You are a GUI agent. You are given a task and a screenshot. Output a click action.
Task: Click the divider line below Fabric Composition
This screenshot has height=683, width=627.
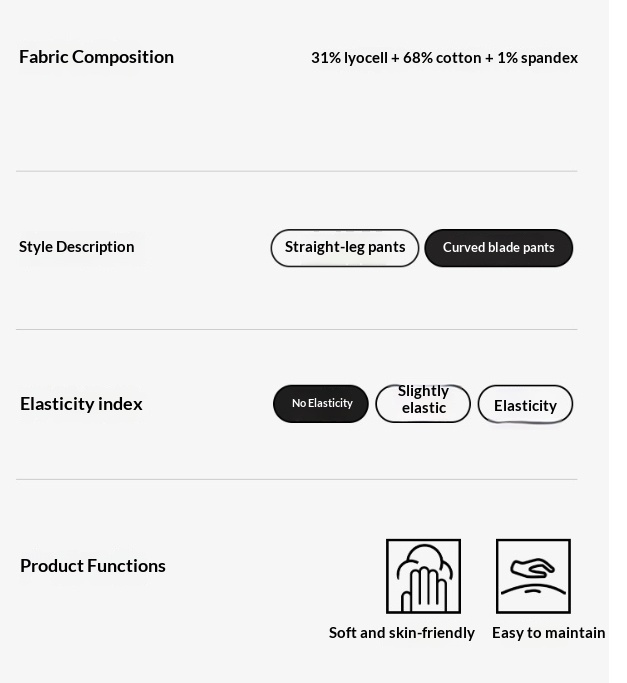(x=297, y=171)
